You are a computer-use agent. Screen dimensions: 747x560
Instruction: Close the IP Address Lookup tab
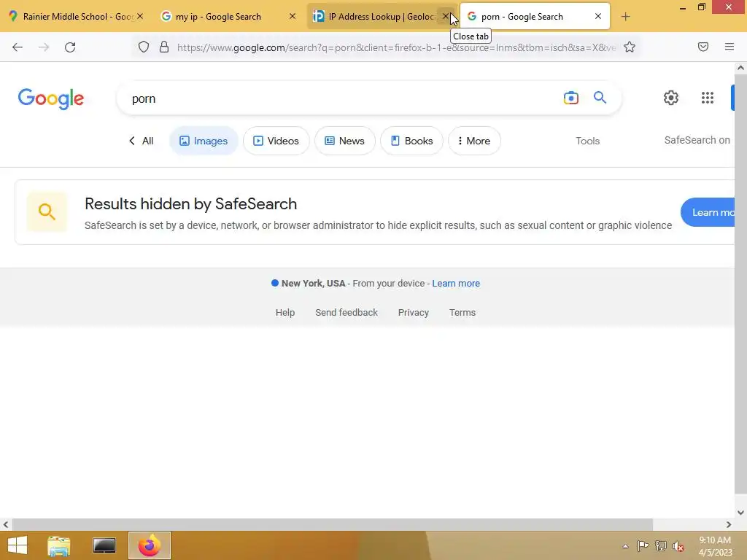pyautogui.click(x=445, y=16)
